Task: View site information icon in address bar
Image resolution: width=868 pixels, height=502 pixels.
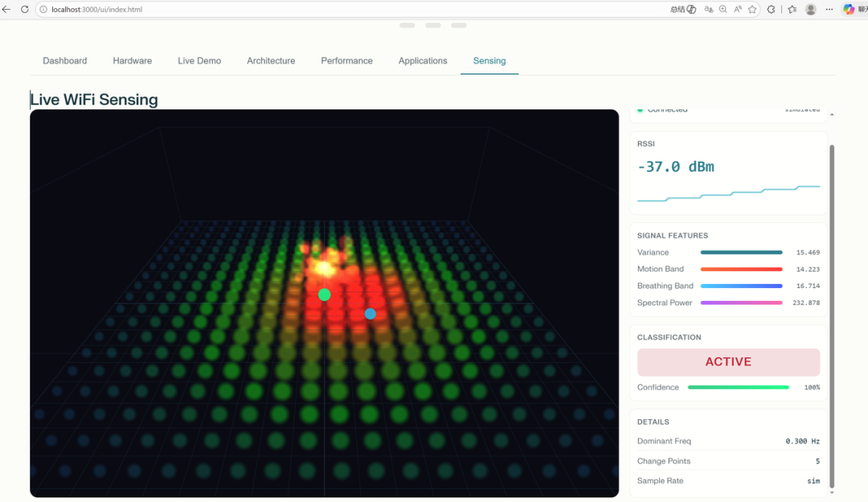Action: click(43, 10)
